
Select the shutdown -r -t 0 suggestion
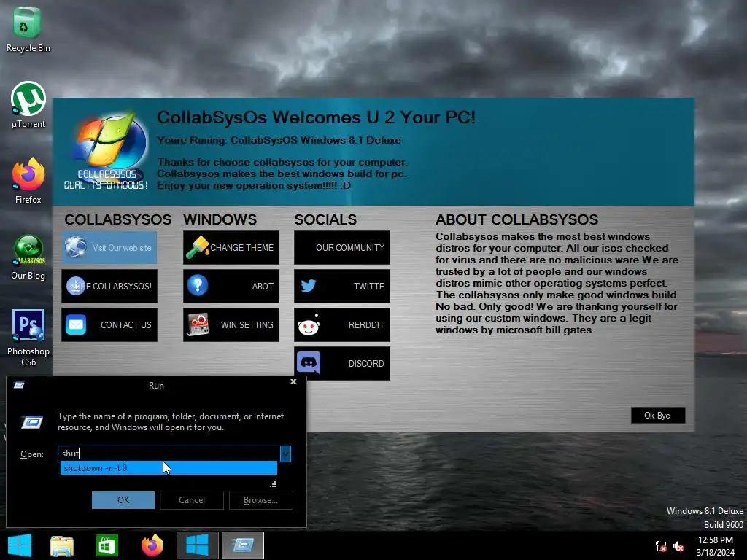pyautogui.click(x=169, y=468)
